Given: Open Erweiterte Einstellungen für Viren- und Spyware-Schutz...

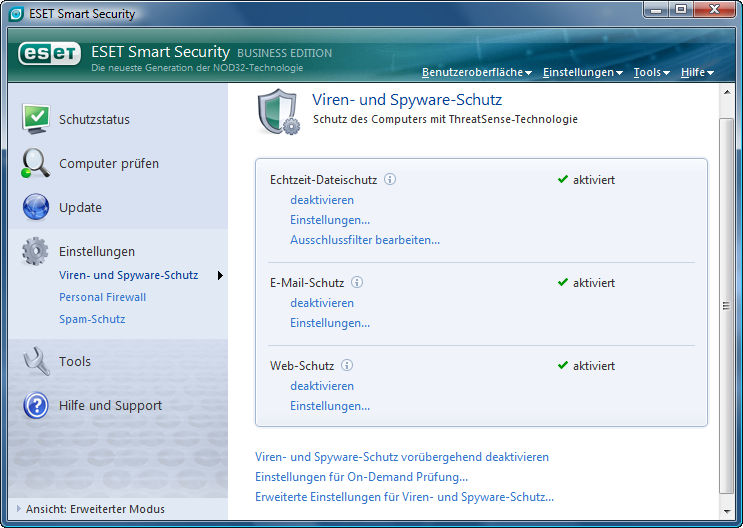Looking at the screenshot, I should click(x=404, y=497).
